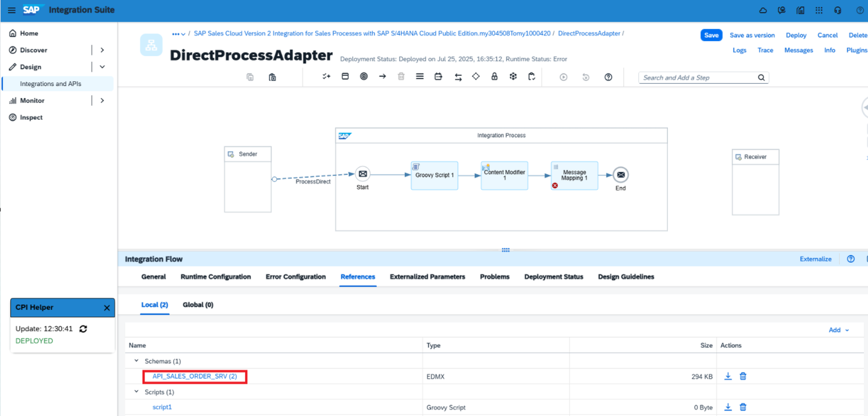Click the Paste clipboard icon in the toolbar

click(x=272, y=77)
